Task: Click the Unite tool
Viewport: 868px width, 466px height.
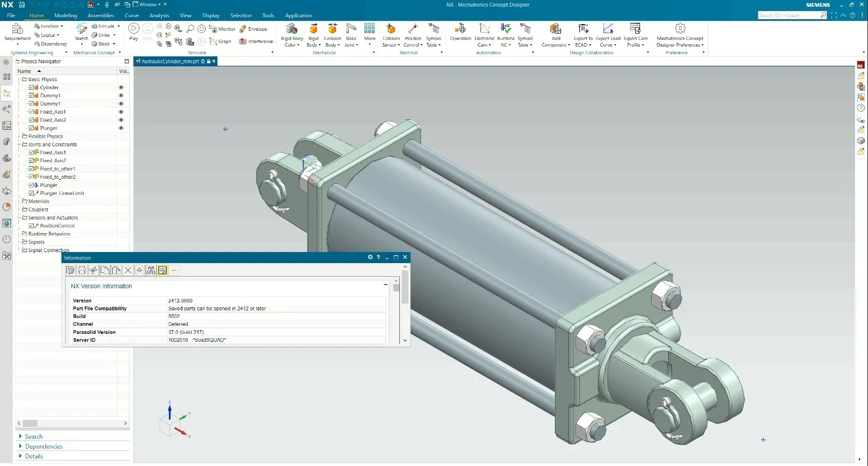Action: click(x=101, y=35)
